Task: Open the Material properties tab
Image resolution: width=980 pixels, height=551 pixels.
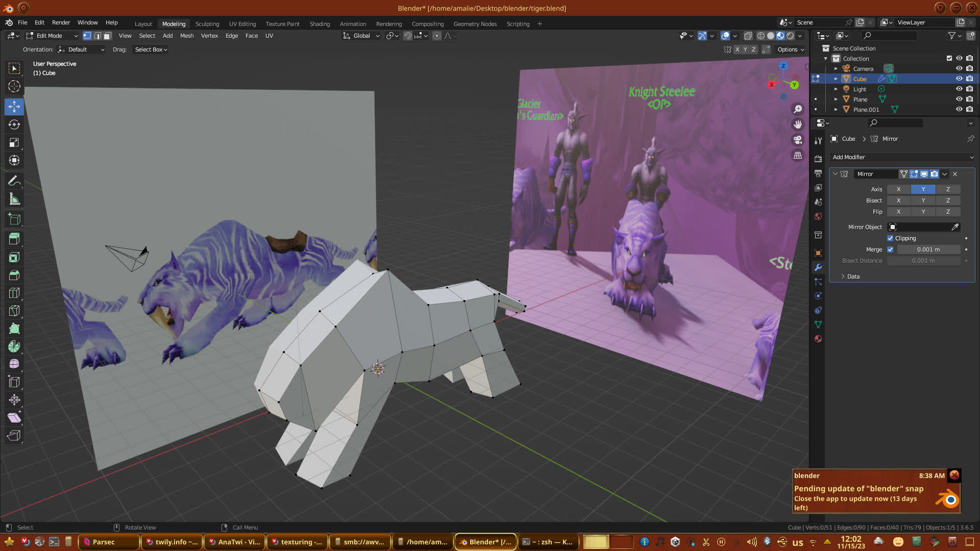Action: pos(818,339)
